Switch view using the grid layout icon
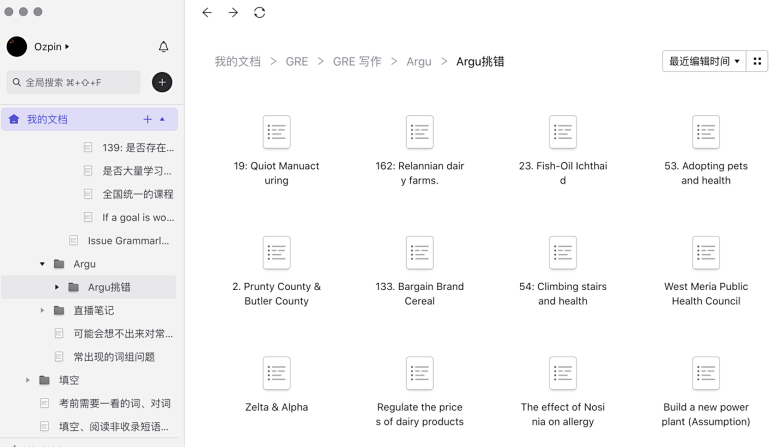 point(757,61)
